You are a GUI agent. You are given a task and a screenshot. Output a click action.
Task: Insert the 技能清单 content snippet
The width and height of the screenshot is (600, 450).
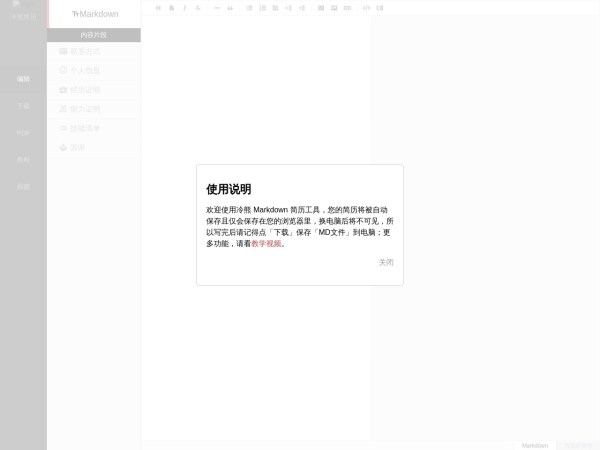[85, 128]
